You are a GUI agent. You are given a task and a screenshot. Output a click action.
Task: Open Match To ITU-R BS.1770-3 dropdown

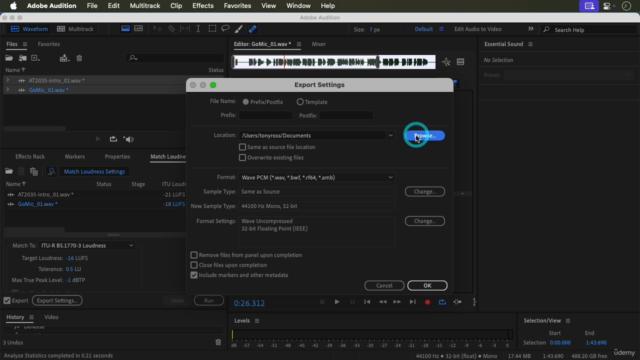click(x=87, y=245)
